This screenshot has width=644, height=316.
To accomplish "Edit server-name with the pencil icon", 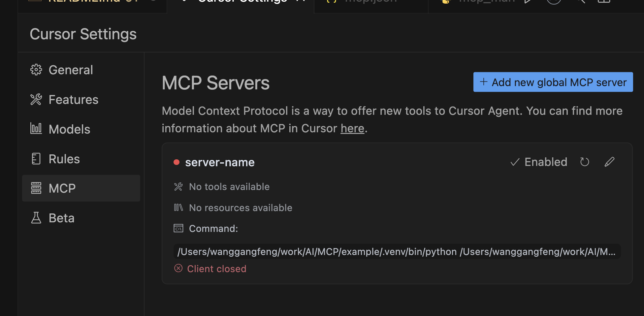I will tap(609, 162).
